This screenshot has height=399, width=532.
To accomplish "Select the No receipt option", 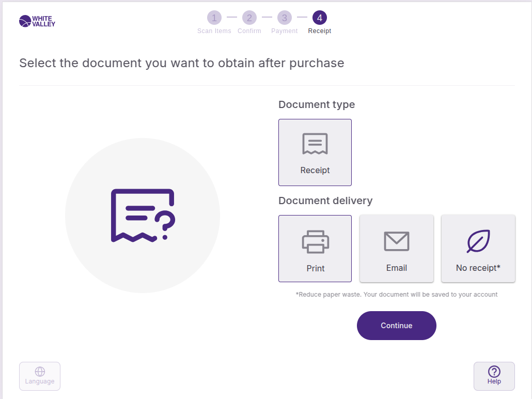I will pyautogui.click(x=478, y=249).
